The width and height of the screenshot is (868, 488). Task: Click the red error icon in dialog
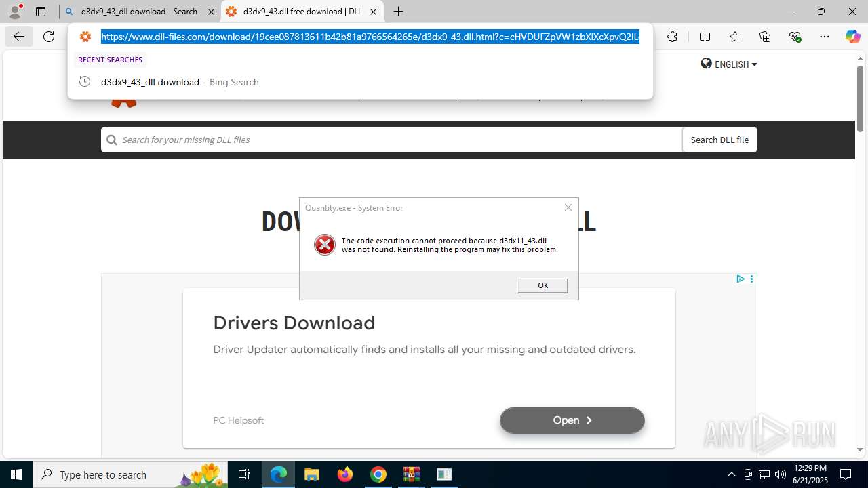coord(325,245)
